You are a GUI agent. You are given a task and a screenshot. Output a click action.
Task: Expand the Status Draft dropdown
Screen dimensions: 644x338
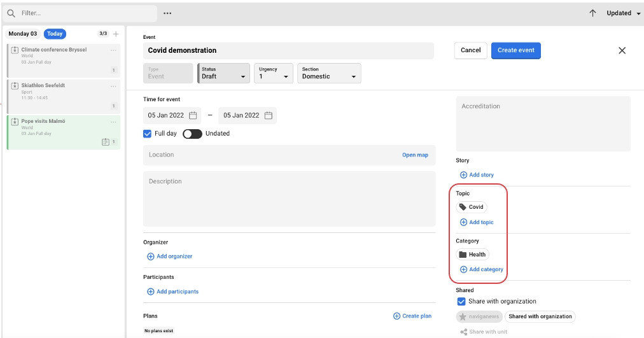[222, 73]
